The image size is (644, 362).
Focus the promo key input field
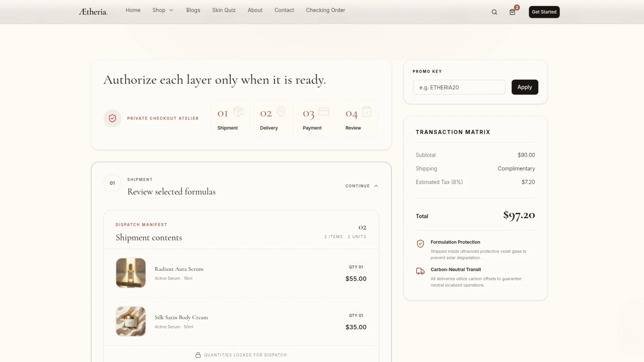(459, 87)
